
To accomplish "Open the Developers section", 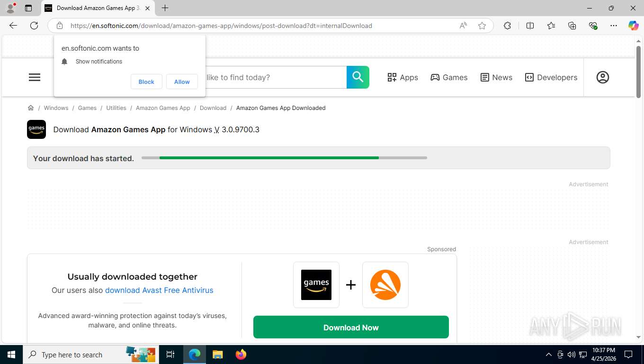I will (x=551, y=77).
